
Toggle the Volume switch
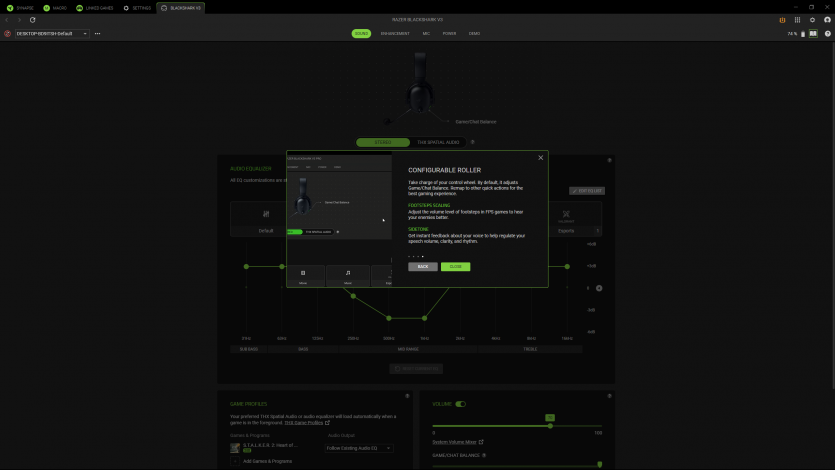click(x=460, y=404)
